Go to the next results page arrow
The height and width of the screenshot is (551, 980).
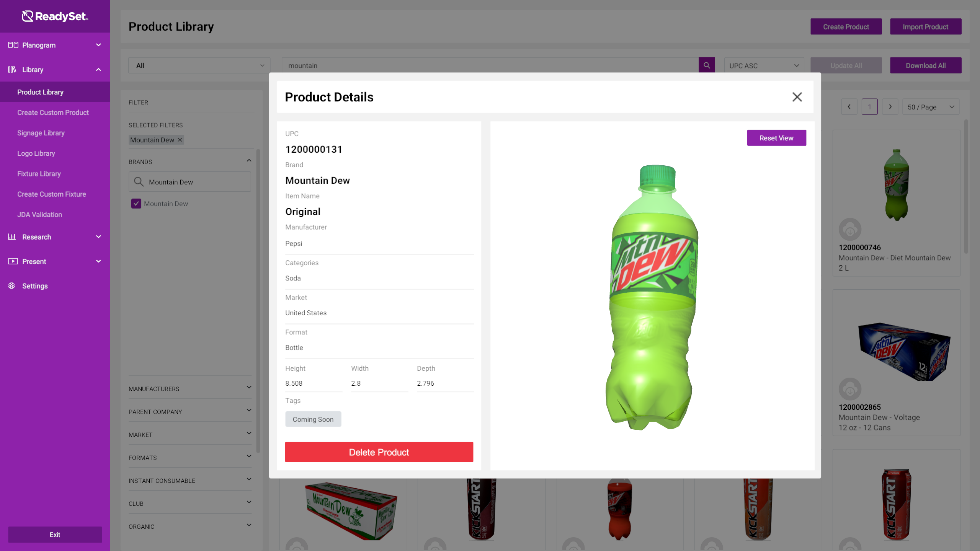pyautogui.click(x=890, y=107)
